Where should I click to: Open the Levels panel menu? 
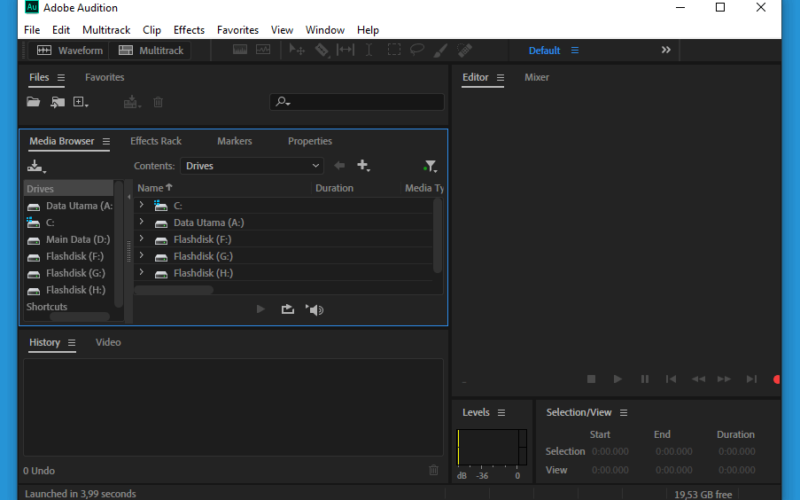502,413
